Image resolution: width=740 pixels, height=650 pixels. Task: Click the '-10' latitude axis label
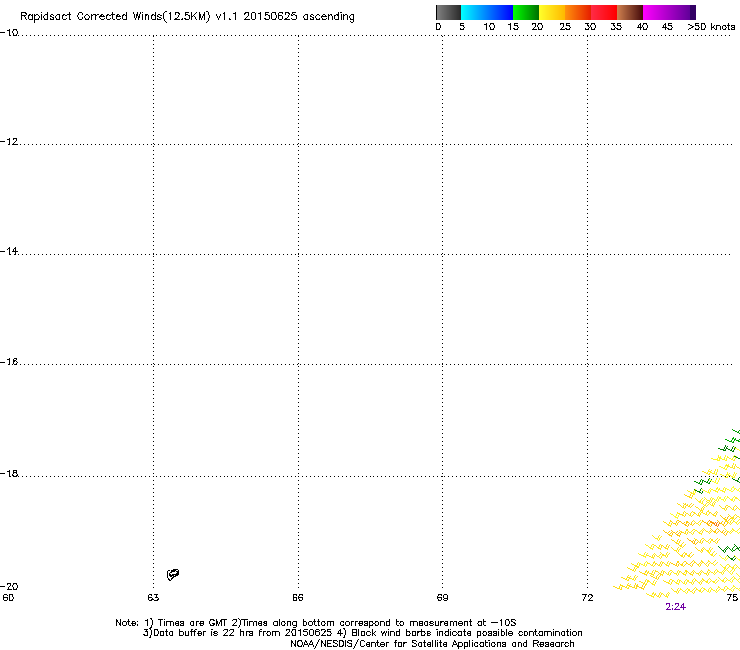(x=9, y=33)
